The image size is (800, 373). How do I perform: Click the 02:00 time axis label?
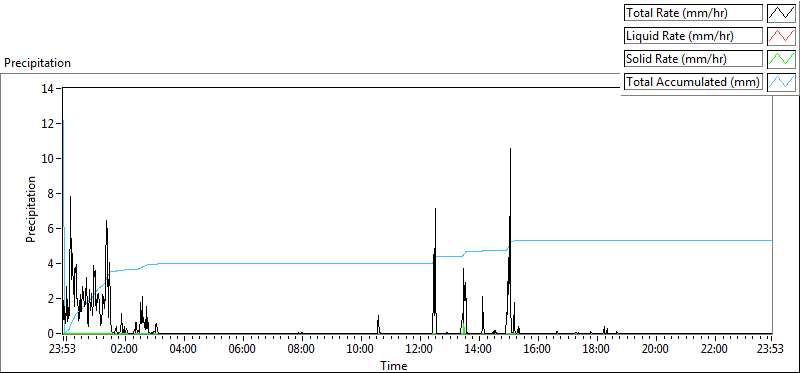[124, 350]
